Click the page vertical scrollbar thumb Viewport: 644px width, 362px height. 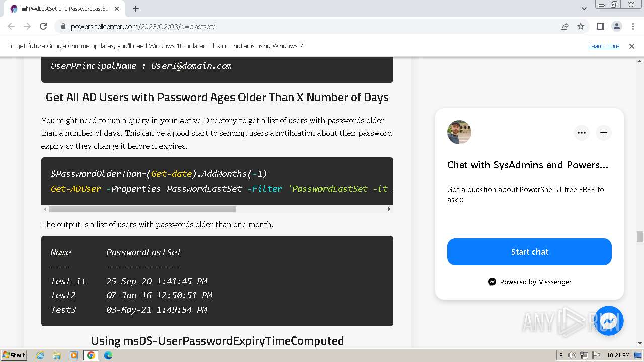pyautogui.click(x=639, y=237)
